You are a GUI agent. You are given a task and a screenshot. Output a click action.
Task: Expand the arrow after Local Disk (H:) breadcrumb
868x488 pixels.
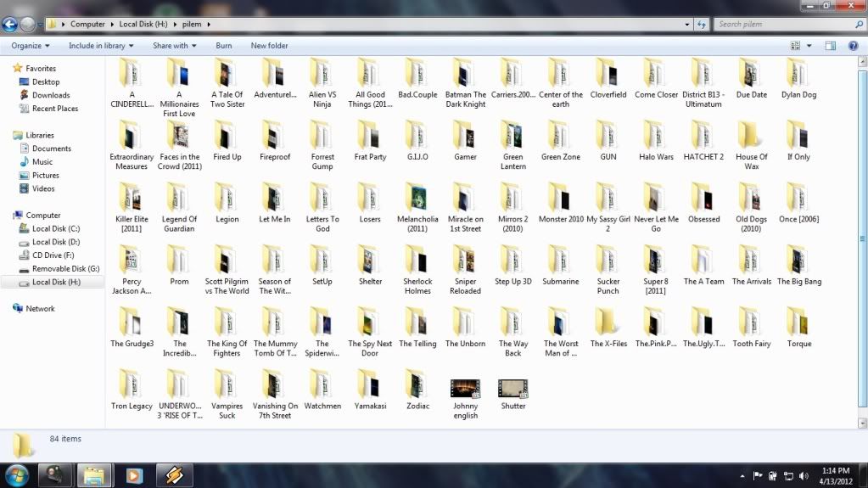175,25
